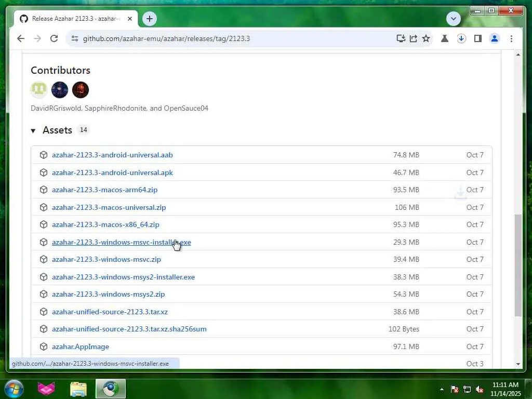This screenshot has width=532, height=399.
Task: Download azahar-2123.3-windows-msys2-installer.exe
Action: pyautogui.click(x=123, y=277)
